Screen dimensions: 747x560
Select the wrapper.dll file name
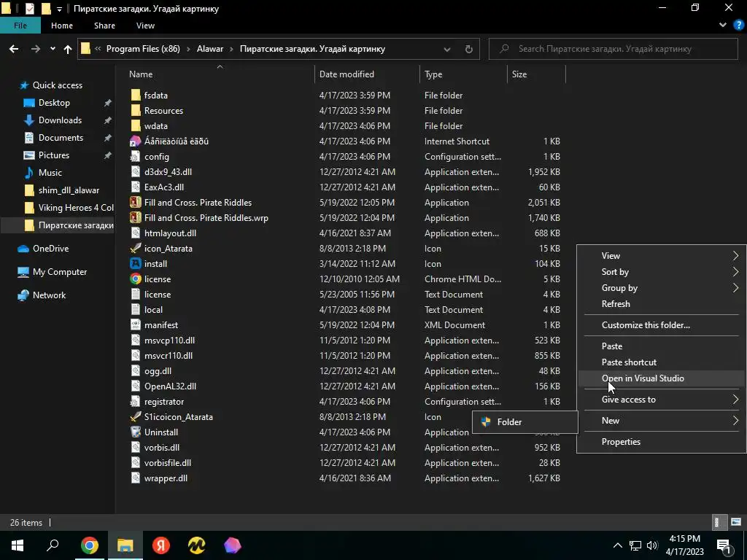[166, 478]
